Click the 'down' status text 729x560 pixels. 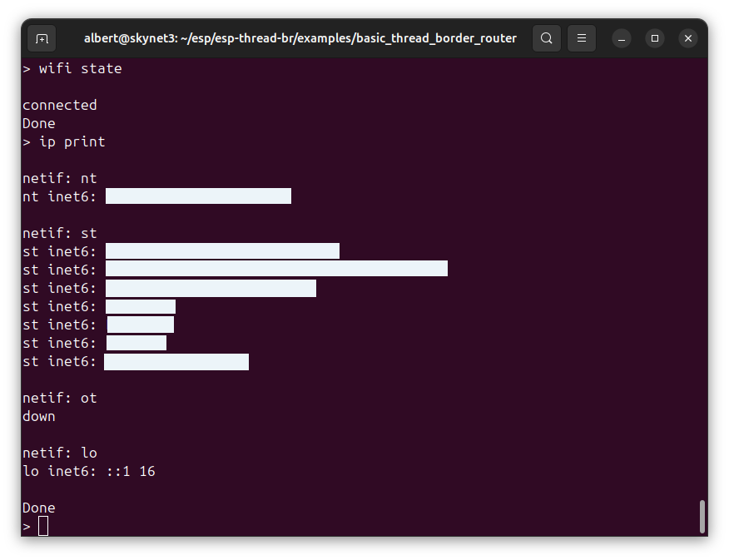click(x=39, y=416)
